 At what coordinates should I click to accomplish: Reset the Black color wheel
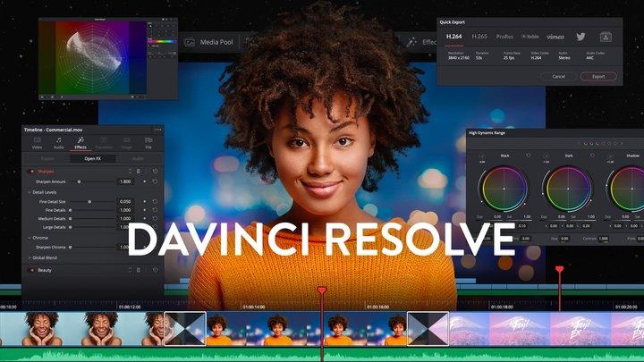[528, 156]
